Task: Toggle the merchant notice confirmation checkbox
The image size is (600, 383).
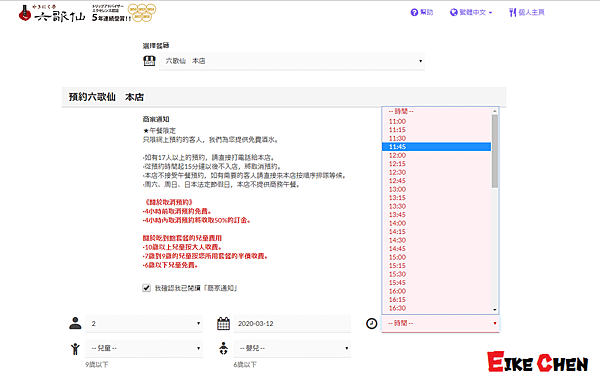Action: point(146,288)
